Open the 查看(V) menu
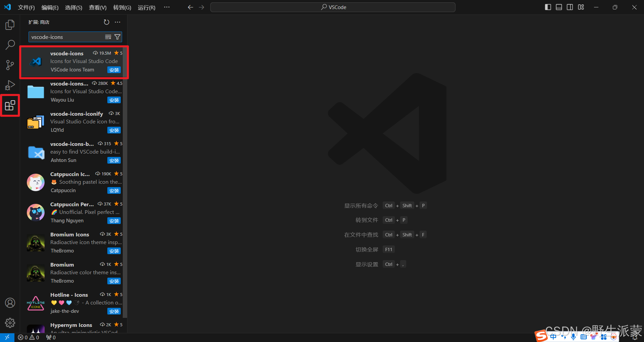Viewport: 644px width, 342px height. (98, 7)
